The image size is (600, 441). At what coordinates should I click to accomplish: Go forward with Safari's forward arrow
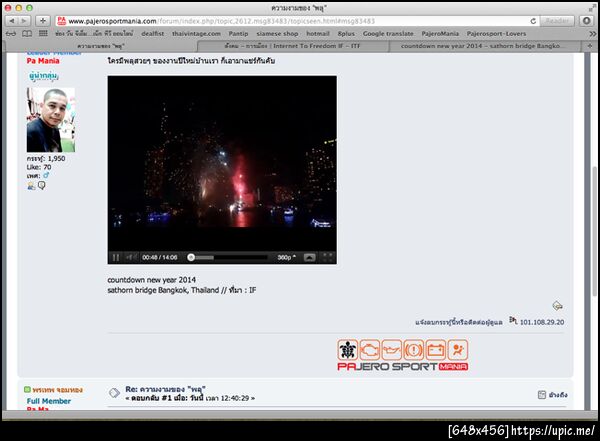click(x=24, y=21)
